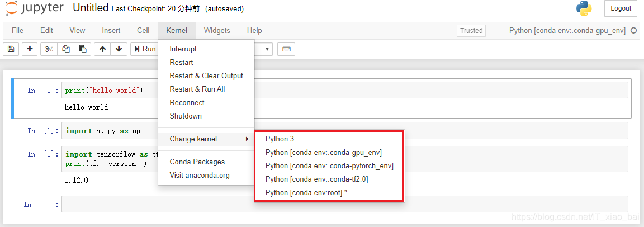Viewport: 644px width, 227px height.
Task: Click the empty code cell input
Action: tap(344, 204)
